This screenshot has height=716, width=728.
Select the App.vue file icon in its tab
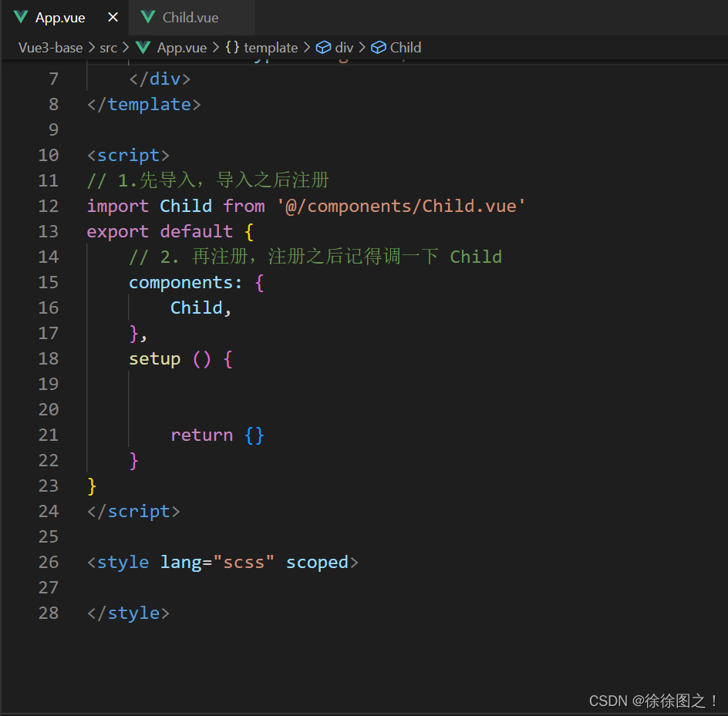pyautogui.click(x=19, y=16)
